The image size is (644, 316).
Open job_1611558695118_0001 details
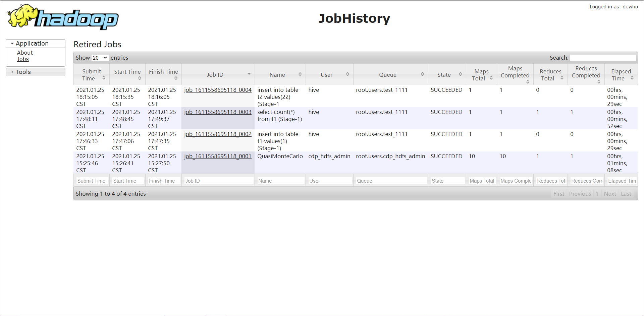(x=218, y=156)
